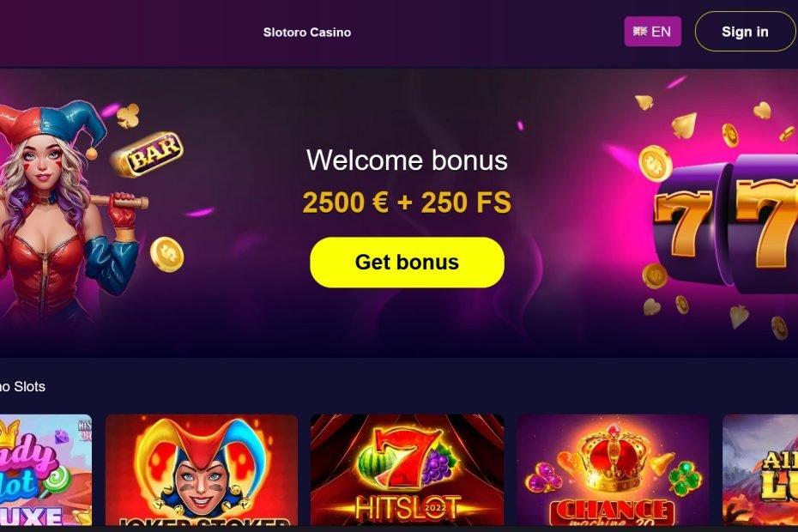Open the Slotoro Casino home link
Viewport: 798px width, 532px height.
point(307,32)
